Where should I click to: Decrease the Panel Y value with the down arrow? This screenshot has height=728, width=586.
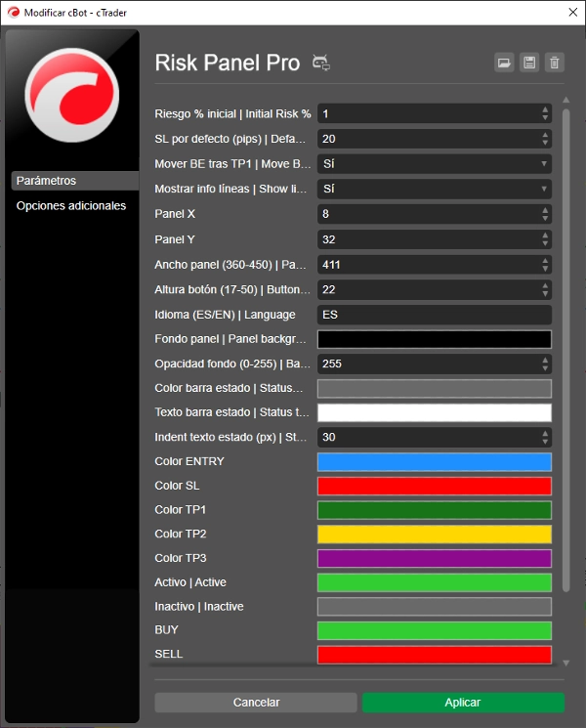[545, 243]
